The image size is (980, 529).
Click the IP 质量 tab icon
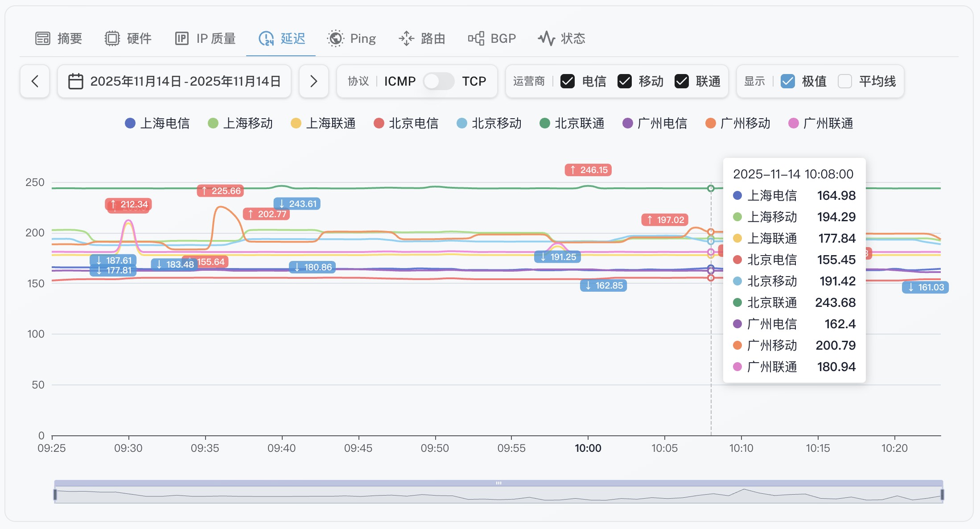(x=182, y=38)
